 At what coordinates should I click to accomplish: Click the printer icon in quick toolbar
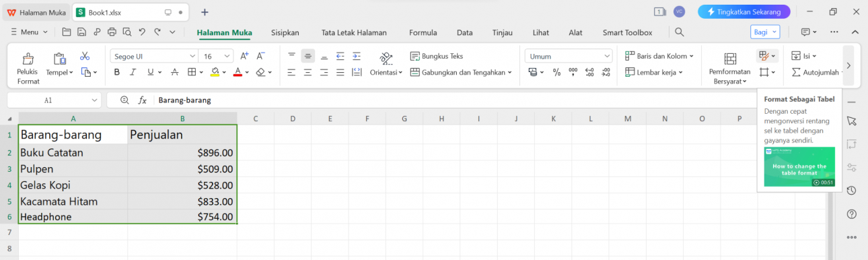pos(112,32)
